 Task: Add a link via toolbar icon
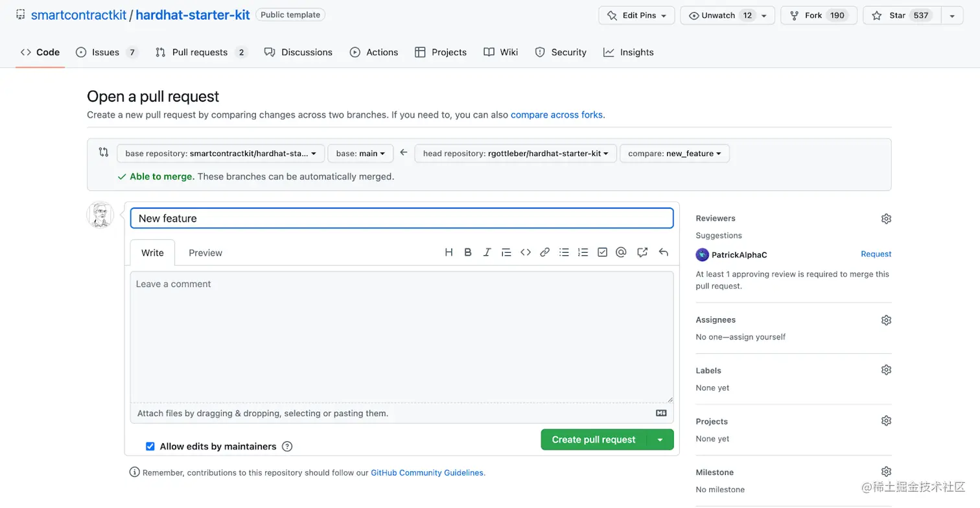coord(545,253)
